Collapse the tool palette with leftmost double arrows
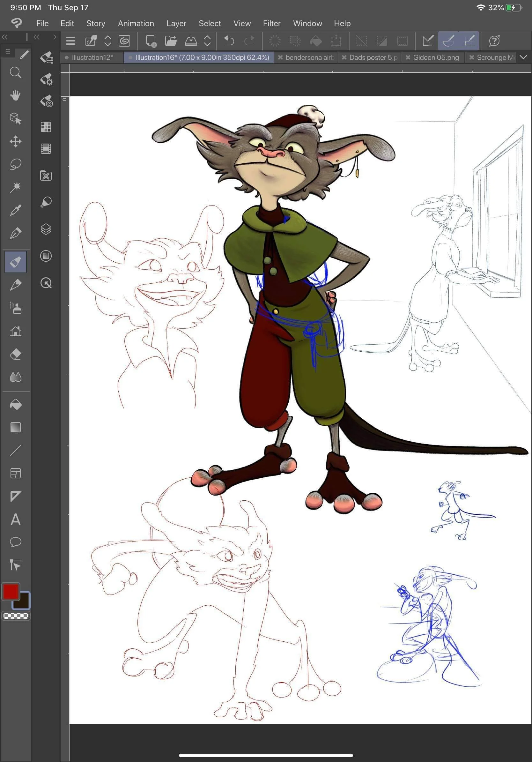Image resolution: width=532 pixels, height=762 pixels. click(x=5, y=37)
